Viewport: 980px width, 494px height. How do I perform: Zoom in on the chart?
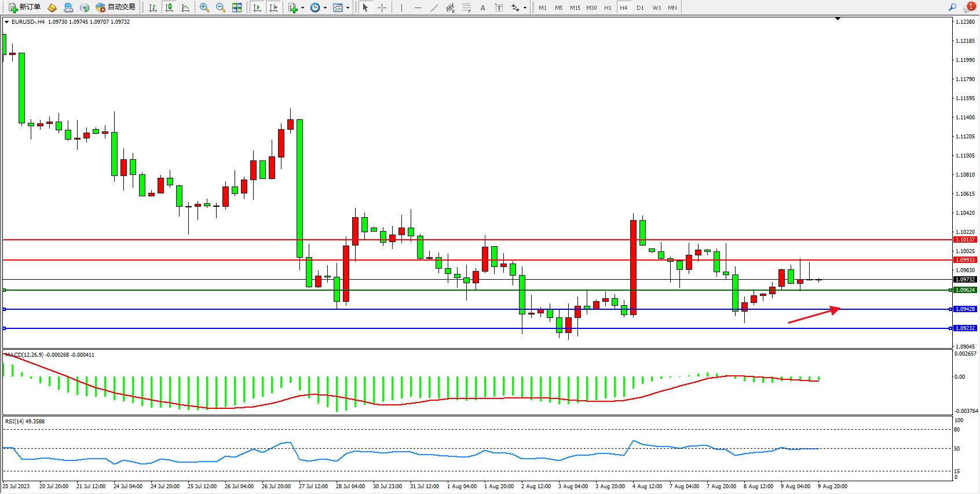coord(204,8)
